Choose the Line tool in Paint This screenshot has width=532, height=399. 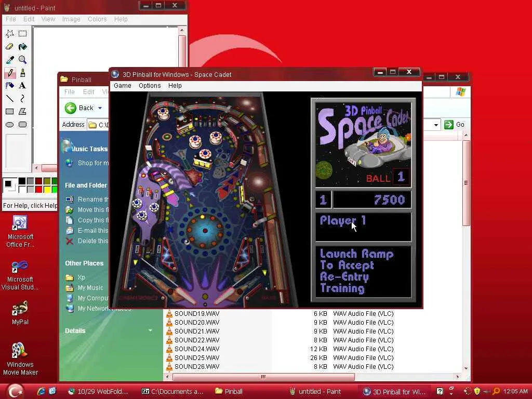[x=10, y=98]
